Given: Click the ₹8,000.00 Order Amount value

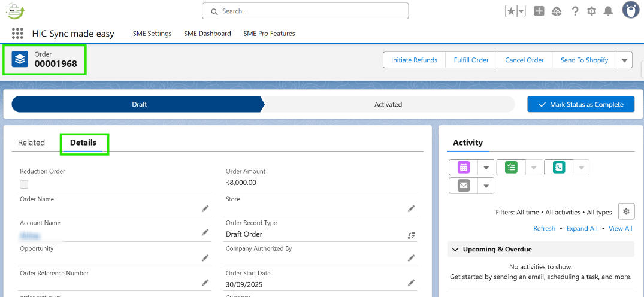Looking at the screenshot, I should [x=241, y=183].
